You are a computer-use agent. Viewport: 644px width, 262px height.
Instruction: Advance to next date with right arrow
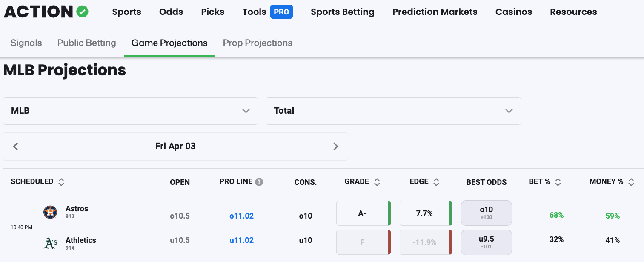(x=335, y=147)
